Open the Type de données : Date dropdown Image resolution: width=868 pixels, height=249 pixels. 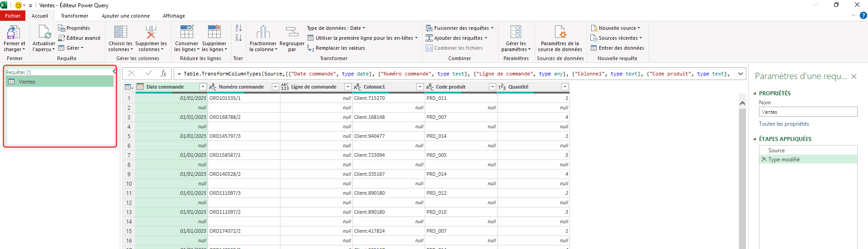point(336,28)
